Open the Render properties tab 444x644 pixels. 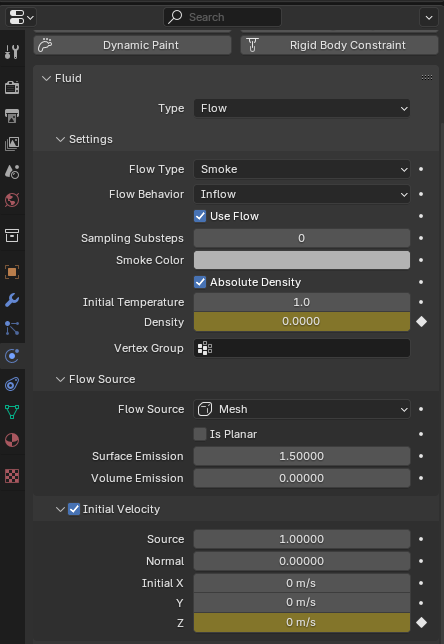(12, 87)
